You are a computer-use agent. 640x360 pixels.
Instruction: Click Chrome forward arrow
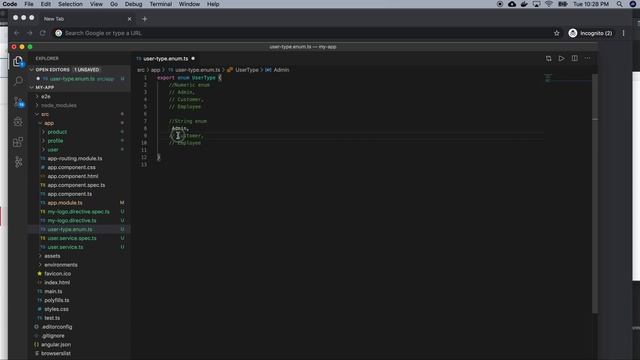[x=29, y=33]
